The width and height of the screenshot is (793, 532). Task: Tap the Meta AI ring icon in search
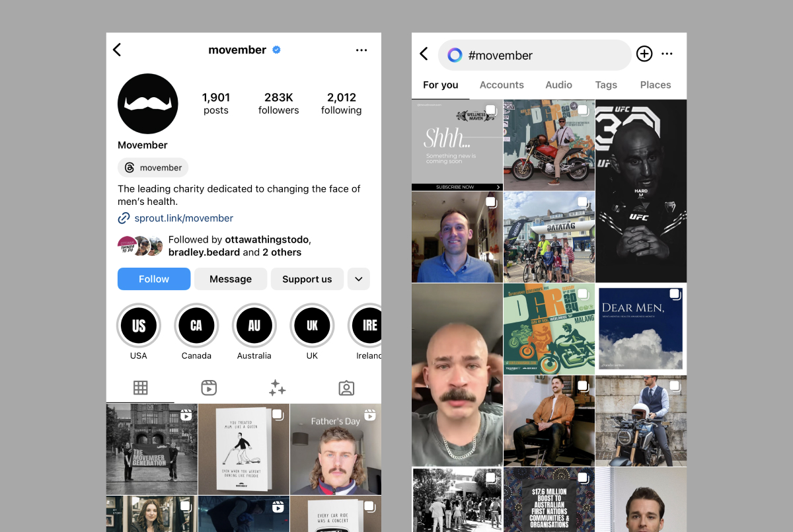(x=455, y=55)
